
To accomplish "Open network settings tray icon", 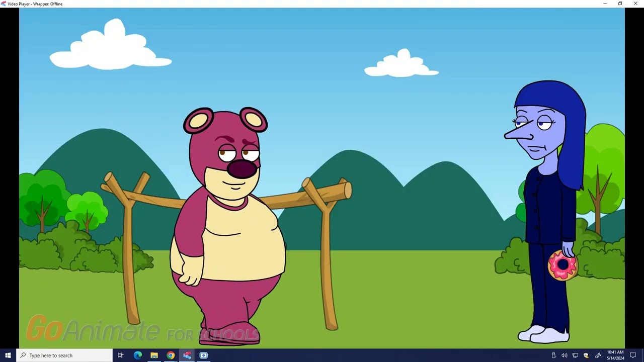I will click(x=575, y=355).
